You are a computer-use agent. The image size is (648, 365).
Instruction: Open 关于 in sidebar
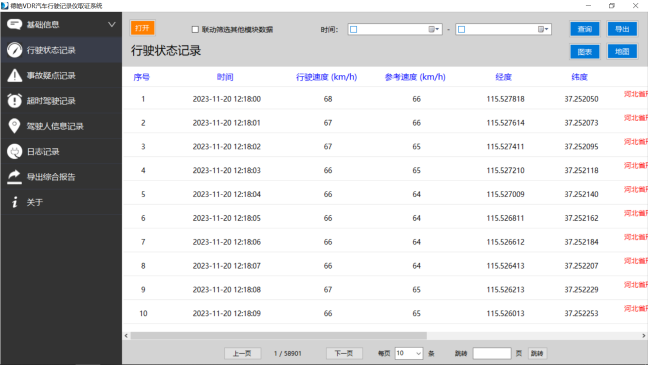61,202
